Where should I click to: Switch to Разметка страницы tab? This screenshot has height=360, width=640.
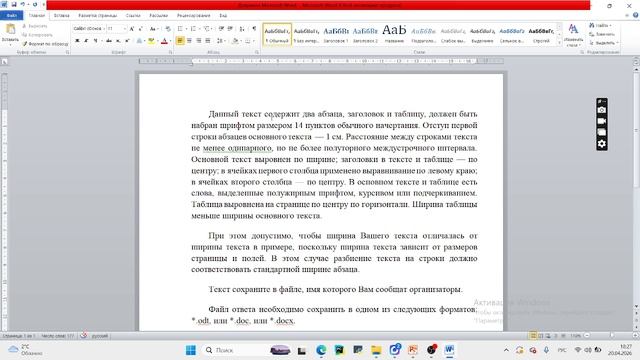pyautogui.click(x=98, y=16)
